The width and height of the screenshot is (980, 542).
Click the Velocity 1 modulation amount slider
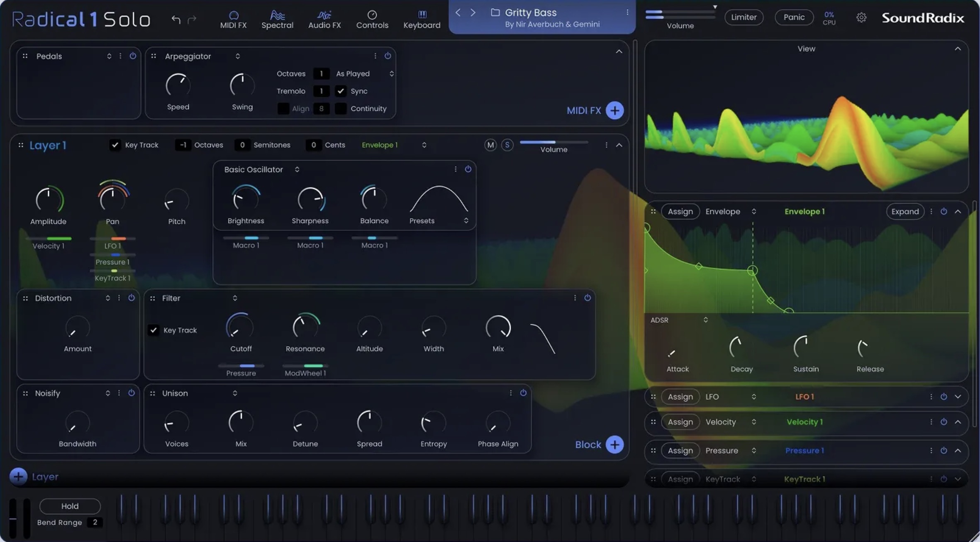(x=49, y=239)
